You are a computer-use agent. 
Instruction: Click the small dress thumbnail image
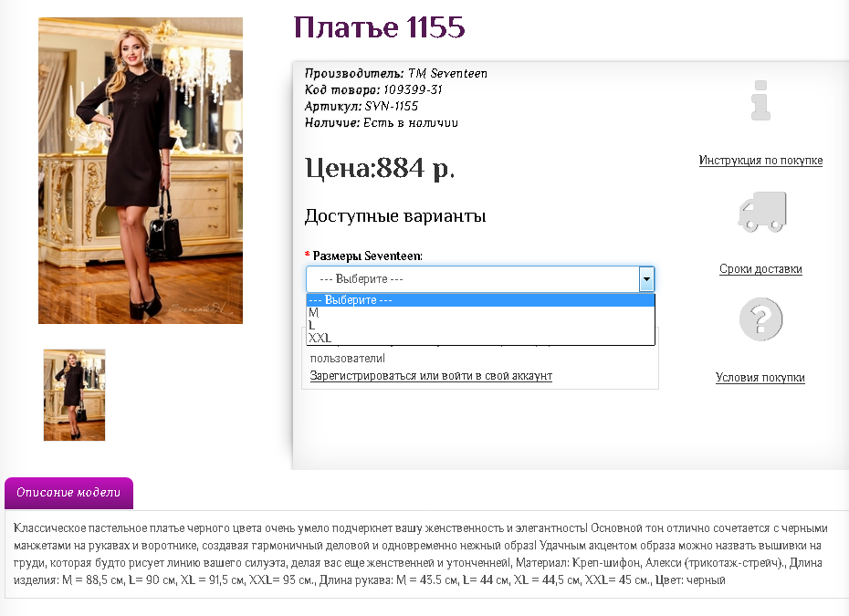74,394
